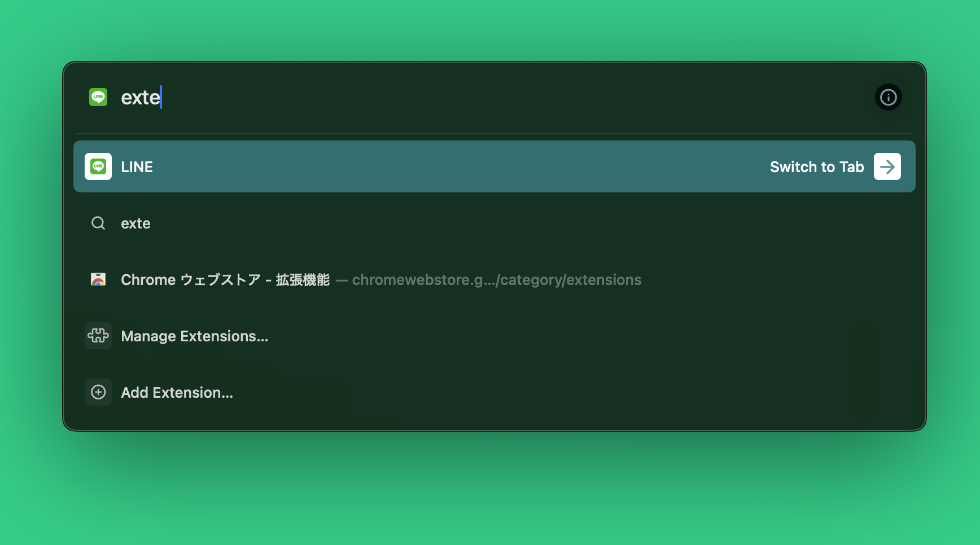This screenshot has width=980, height=545.
Task: Click the puzzle-piece Manage Extensions icon
Action: (x=98, y=336)
